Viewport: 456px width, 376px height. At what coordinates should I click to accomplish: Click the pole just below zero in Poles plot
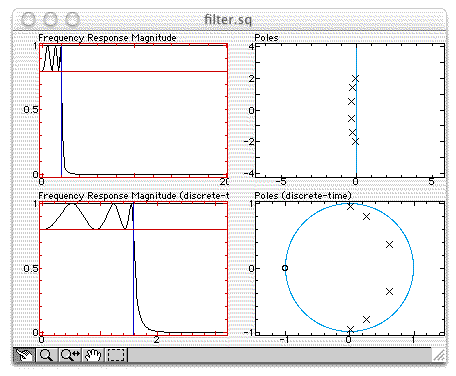(x=351, y=118)
